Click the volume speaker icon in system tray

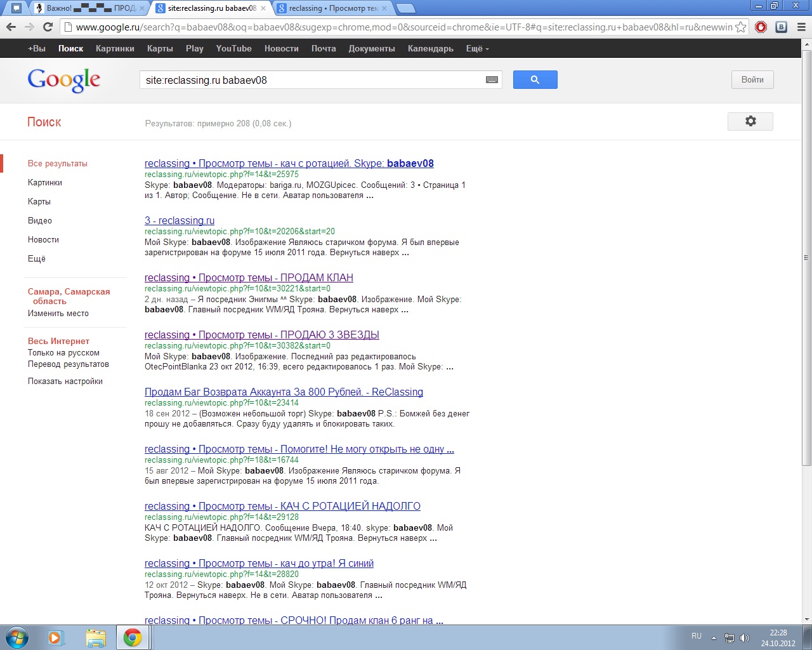tap(745, 638)
